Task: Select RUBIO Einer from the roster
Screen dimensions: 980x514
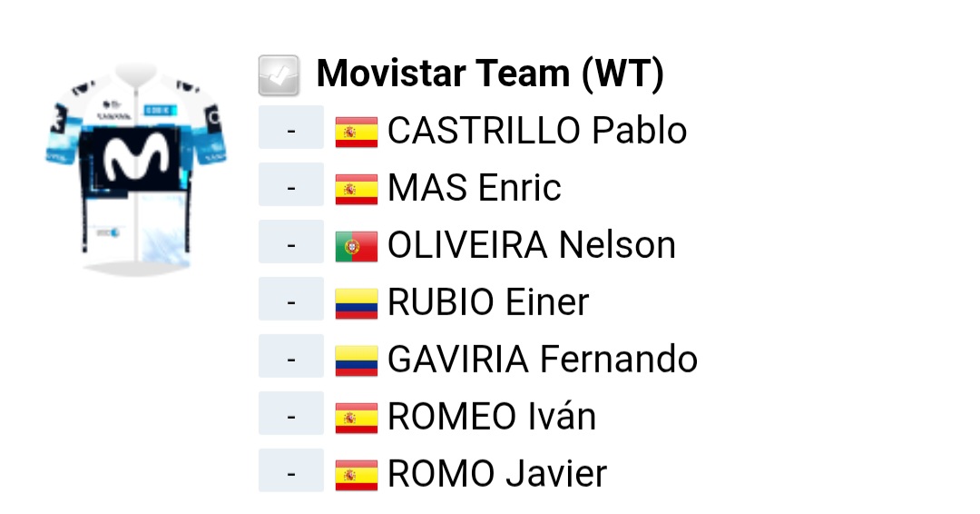Action: pyautogui.click(x=488, y=302)
